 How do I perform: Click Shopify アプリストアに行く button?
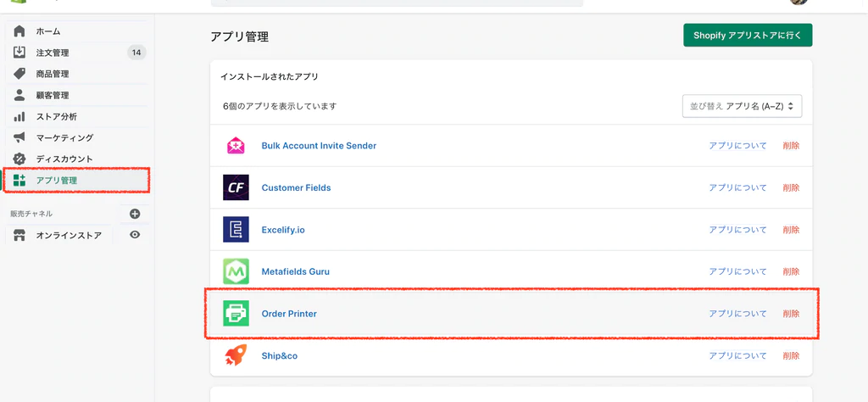click(x=748, y=35)
